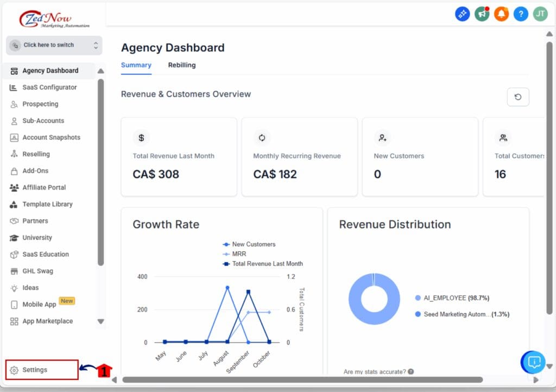The image size is (556, 392).
Task: Open the 'Click here to switch' account dropdown
Action: click(54, 45)
